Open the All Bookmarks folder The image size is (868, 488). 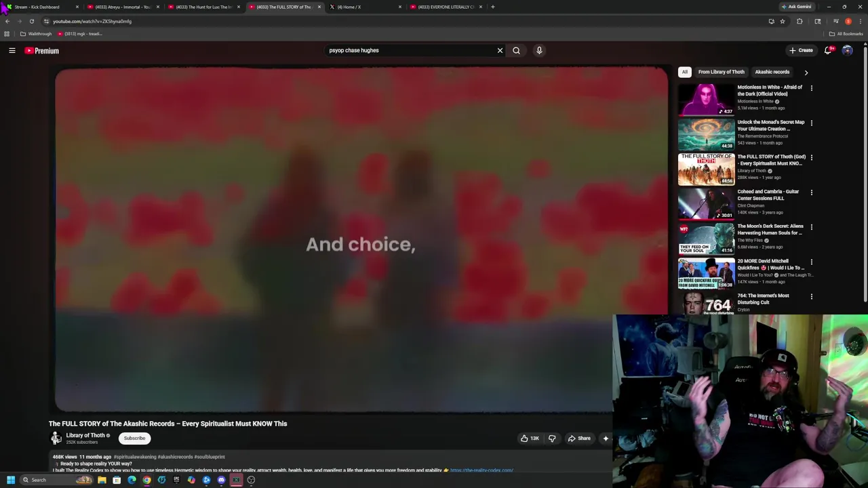[x=846, y=34]
